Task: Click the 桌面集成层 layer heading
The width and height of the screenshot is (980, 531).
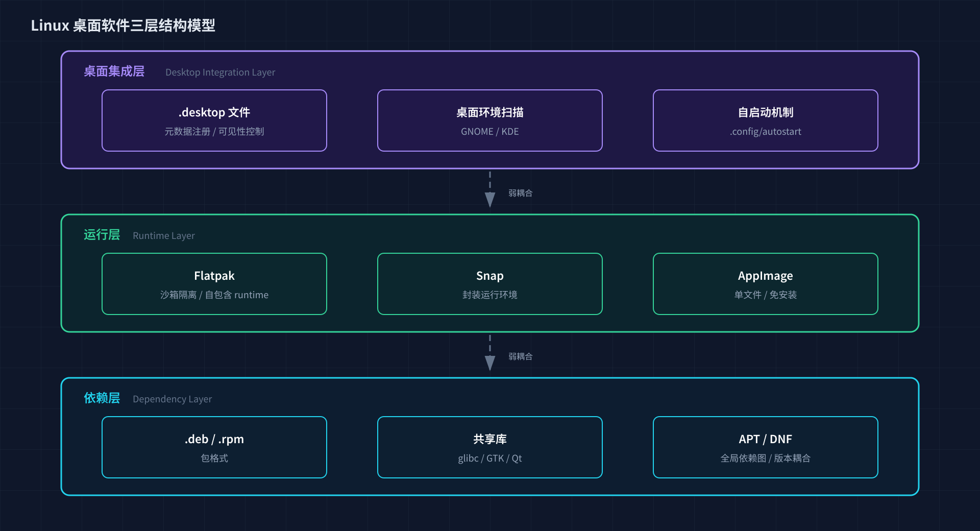Action: [114, 71]
